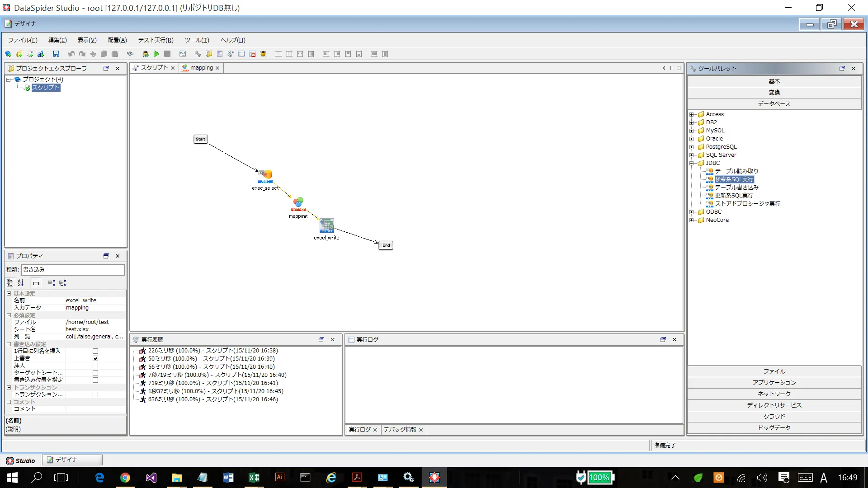This screenshot has width=868, height=488.
Task: Click the green Run script play icon
Action: pos(156,54)
